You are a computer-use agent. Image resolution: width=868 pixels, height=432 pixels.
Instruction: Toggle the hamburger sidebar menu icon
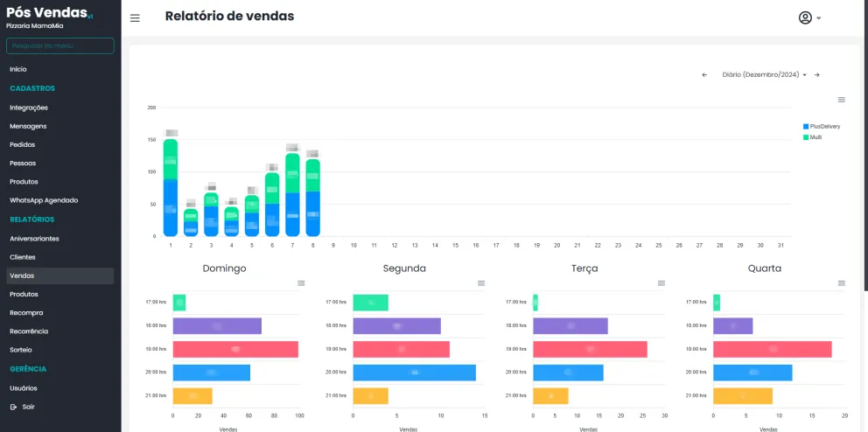pyautogui.click(x=135, y=18)
